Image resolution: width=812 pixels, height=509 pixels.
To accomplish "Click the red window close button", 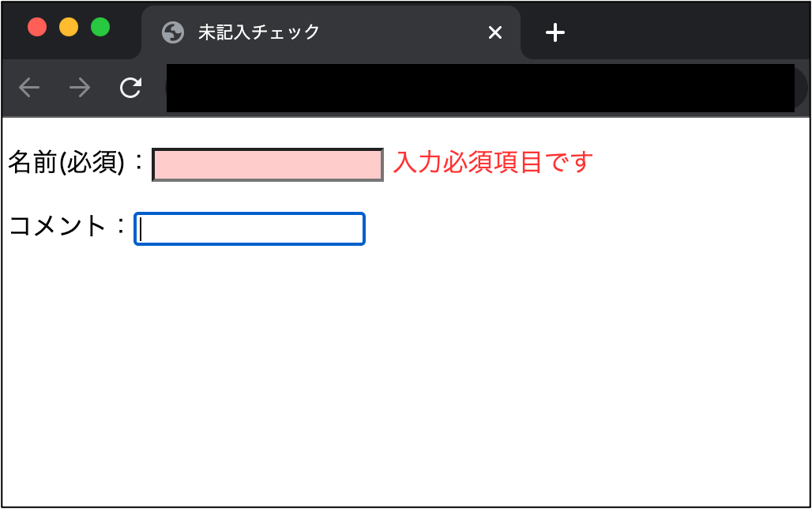I will point(37,27).
